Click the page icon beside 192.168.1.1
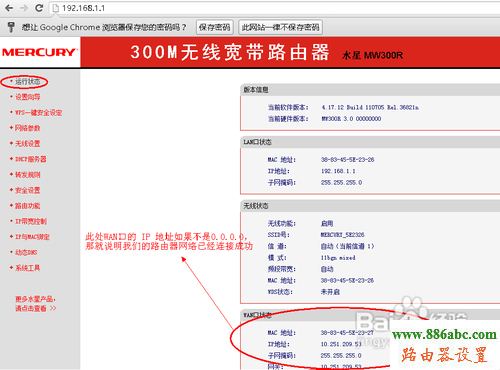The image size is (500, 370). (56, 8)
